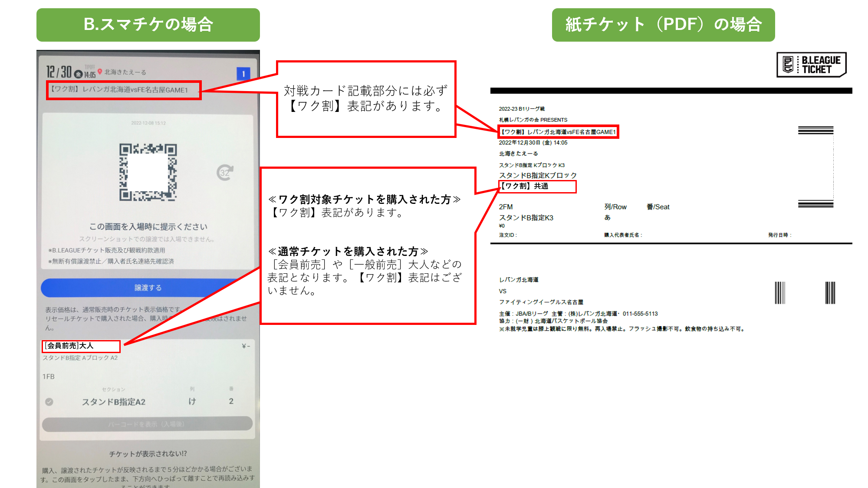The height and width of the screenshot is (488, 868).
Task: Click the チケットが表示されない!? help heading
Action: pos(148,454)
